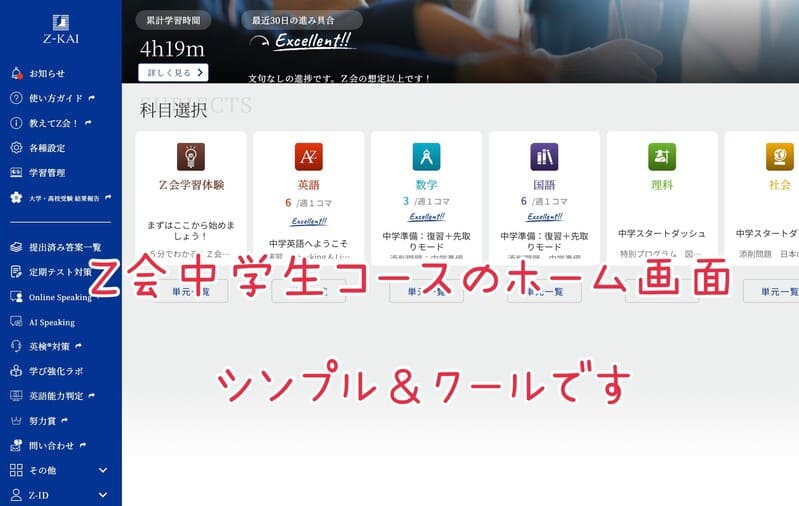Viewport: 799px width, 506px height.
Task: Click 単元一覧 button under 社会
Action: [x=771, y=291]
